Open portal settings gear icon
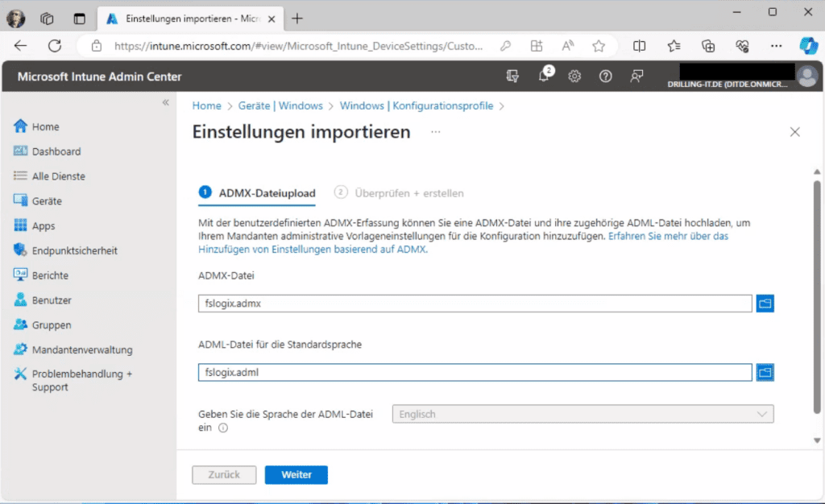Image resolution: width=825 pixels, height=504 pixels. click(574, 76)
